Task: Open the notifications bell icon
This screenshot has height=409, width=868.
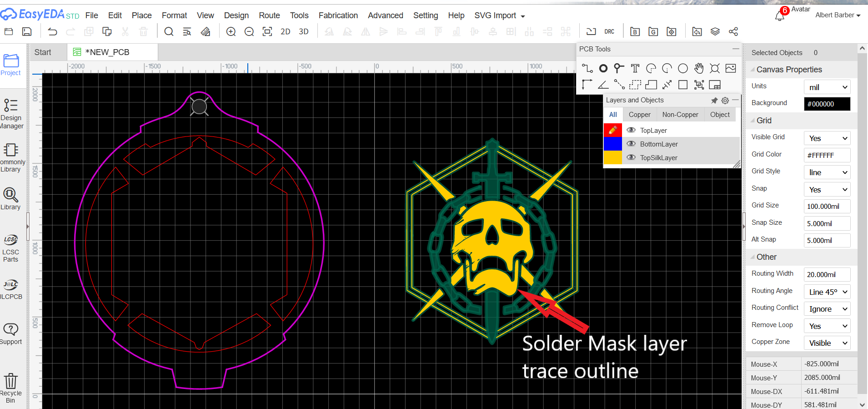Action: 780,16
